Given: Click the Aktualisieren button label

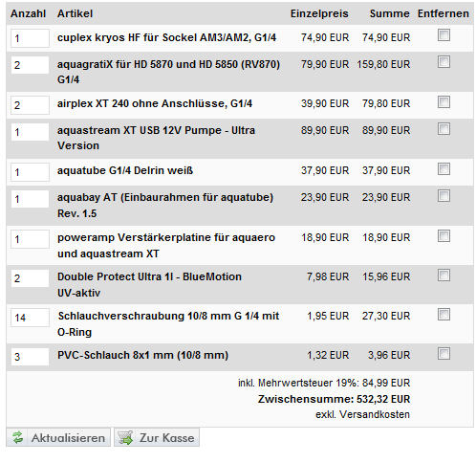Looking at the screenshot, I should [68, 438].
